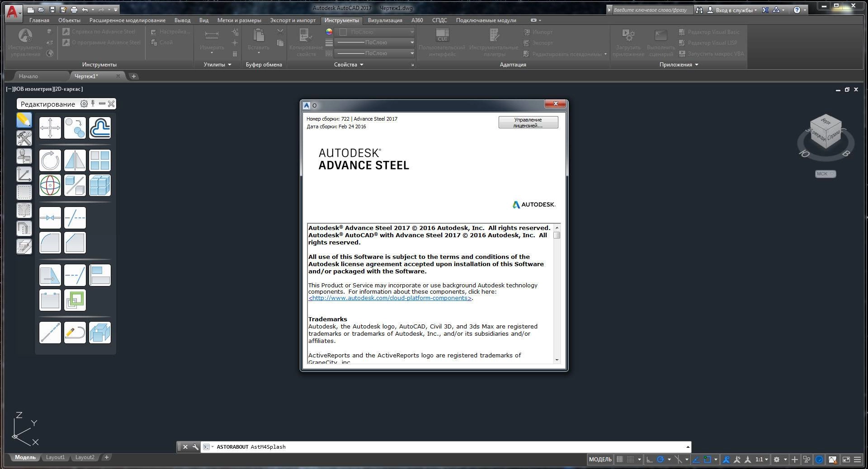Select the Rotate tool circular arrow

50,160
